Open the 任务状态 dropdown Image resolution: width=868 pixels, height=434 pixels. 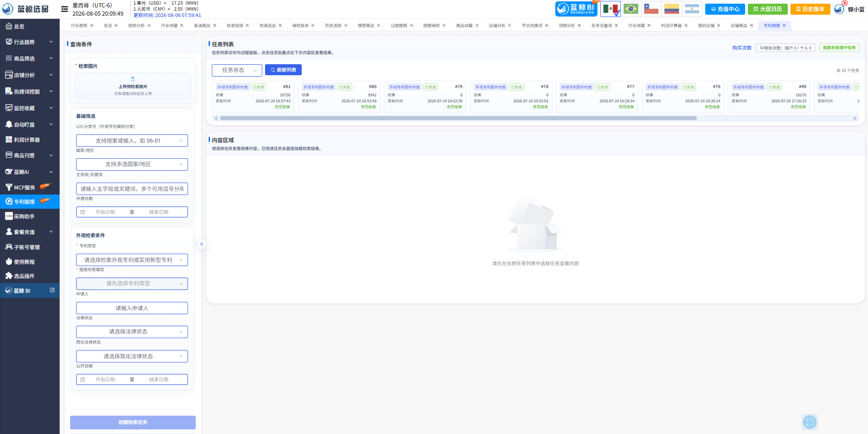click(x=237, y=70)
